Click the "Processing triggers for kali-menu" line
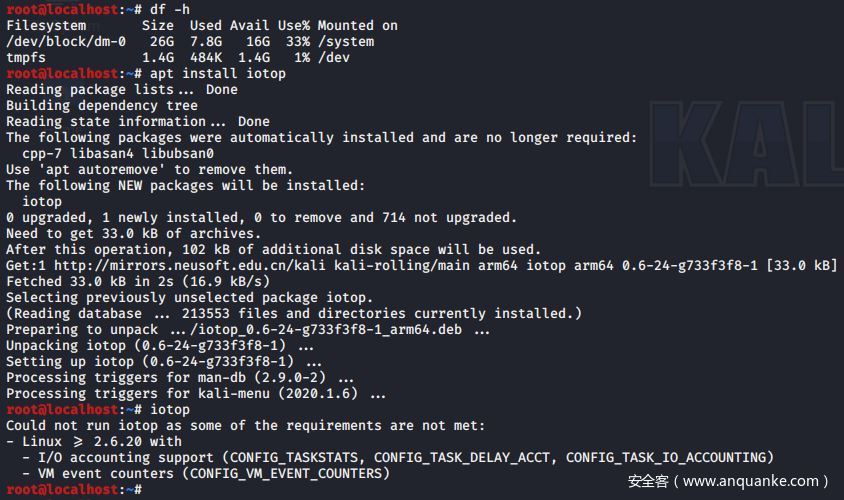 pos(196,393)
